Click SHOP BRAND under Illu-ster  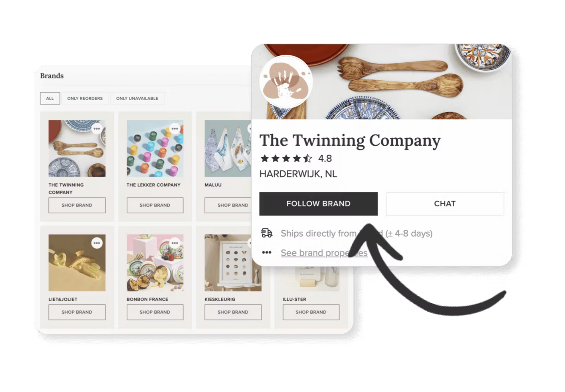point(311,312)
